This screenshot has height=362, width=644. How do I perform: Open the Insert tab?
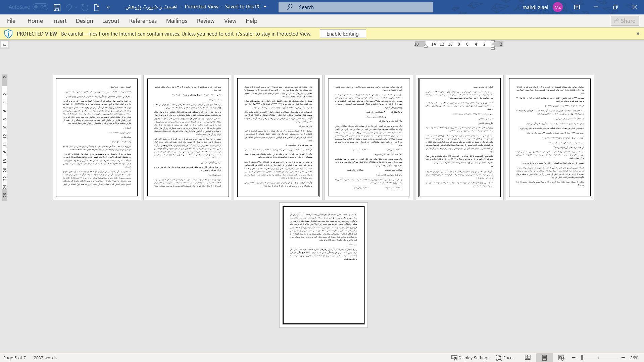coord(59,21)
